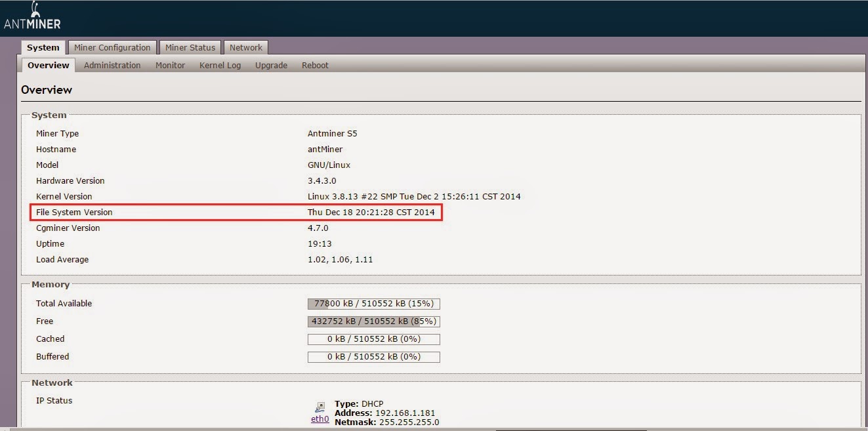Open the Monitor sub-tab
This screenshot has height=431, width=868.
click(x=171, y=65)
